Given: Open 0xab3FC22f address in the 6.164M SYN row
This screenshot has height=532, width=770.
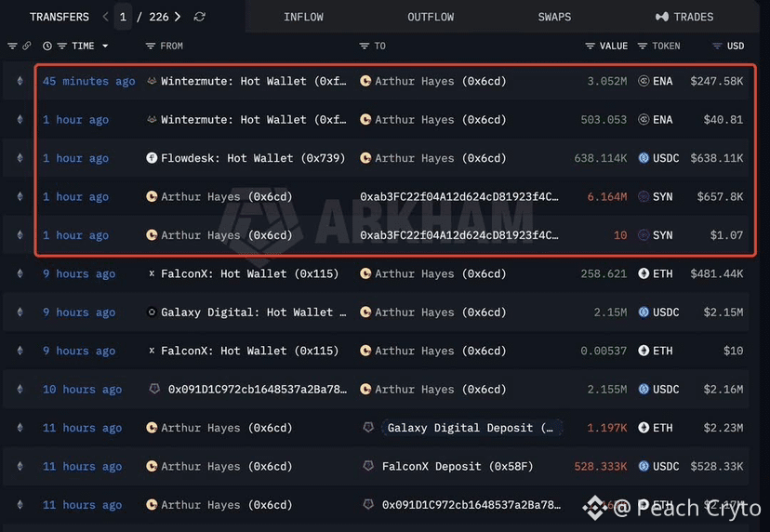Looking at the screenshot, I should [x=459, y=196].
